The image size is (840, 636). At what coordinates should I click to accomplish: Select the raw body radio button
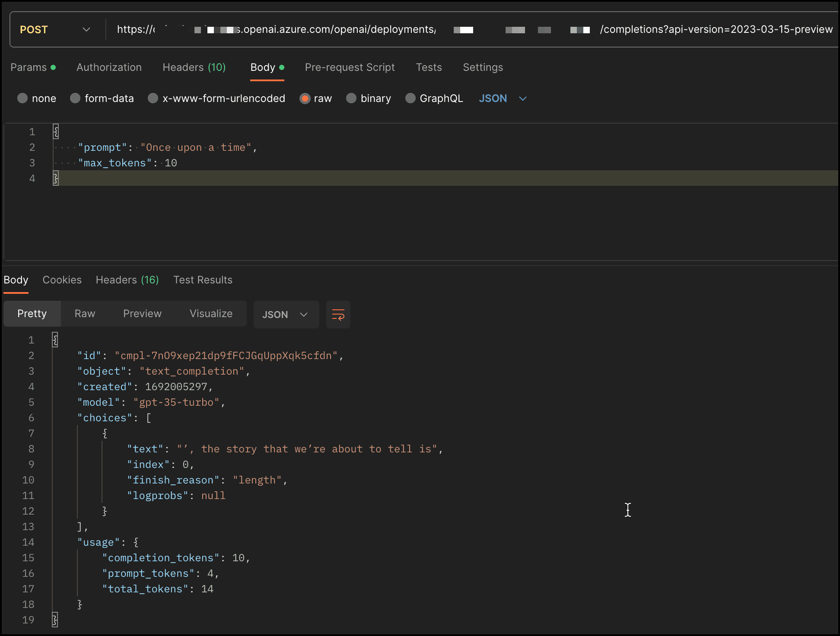tap(305, 99)
